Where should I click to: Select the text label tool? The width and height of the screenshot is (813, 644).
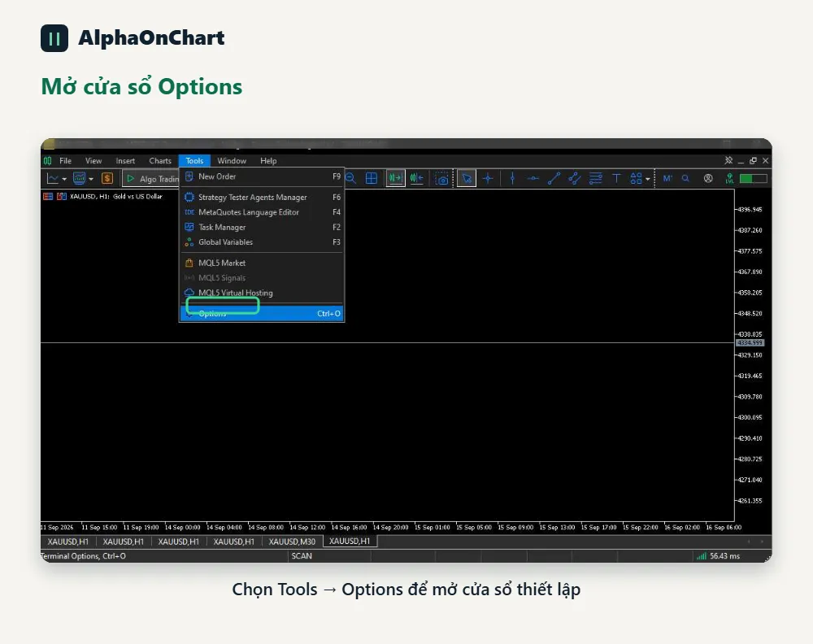click(x=616, y=178)
